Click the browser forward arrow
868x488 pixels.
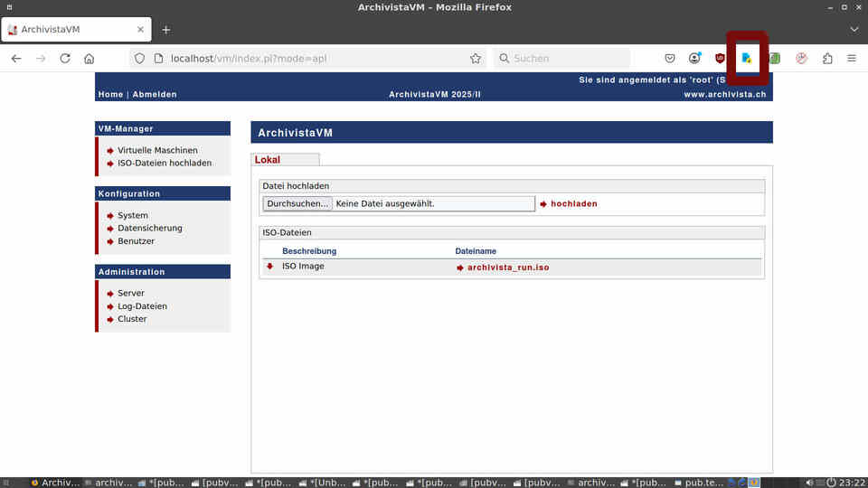click(x=41, y=58)
